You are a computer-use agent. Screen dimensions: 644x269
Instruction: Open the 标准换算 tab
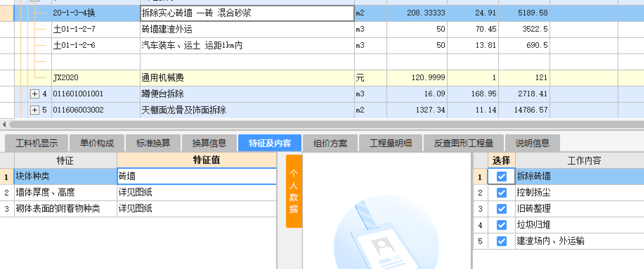coord(153,143)
